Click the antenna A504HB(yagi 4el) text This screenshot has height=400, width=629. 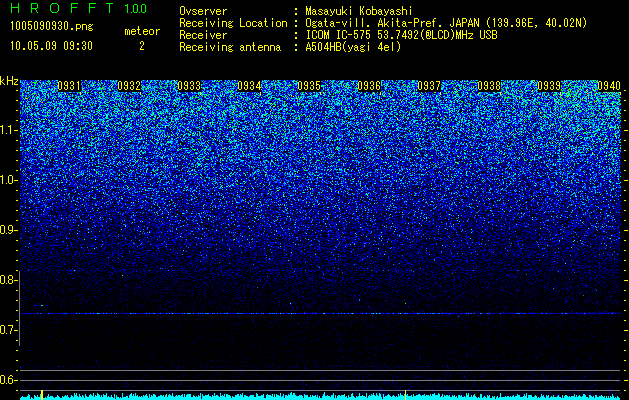[353, 47]
